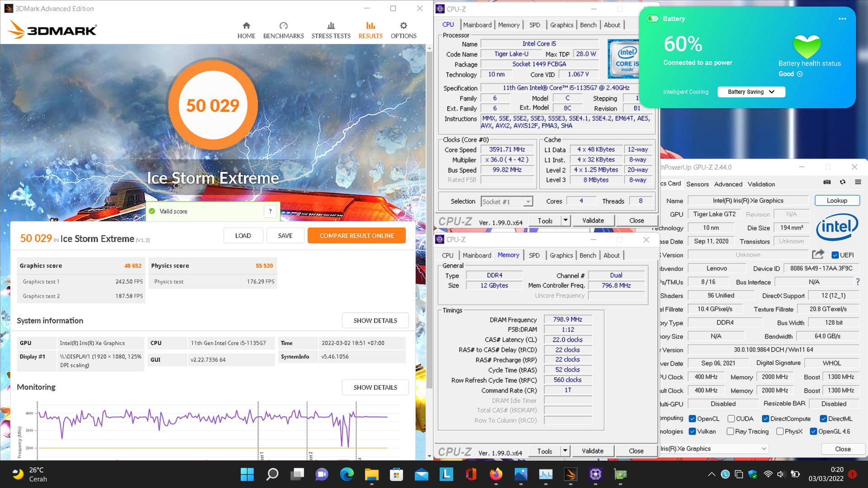
Task: Click the volume icon in system tray
Action: click(x=781, y=474)
